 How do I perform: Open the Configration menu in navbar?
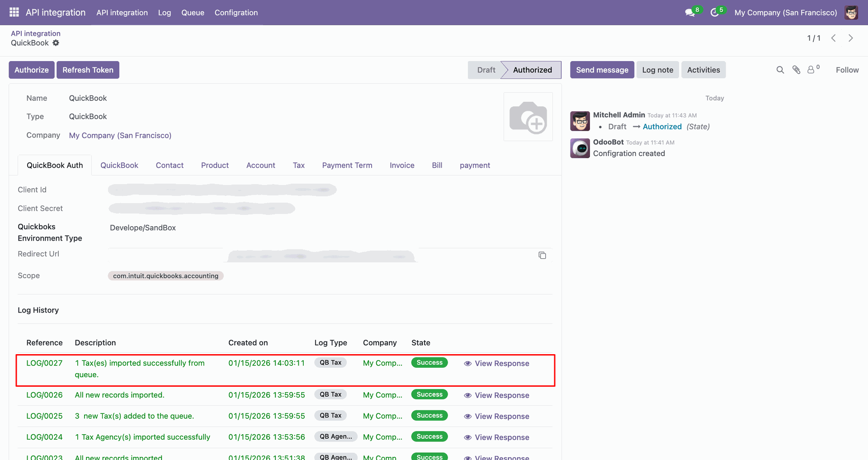pyautogui.click(x=236, y=13)
